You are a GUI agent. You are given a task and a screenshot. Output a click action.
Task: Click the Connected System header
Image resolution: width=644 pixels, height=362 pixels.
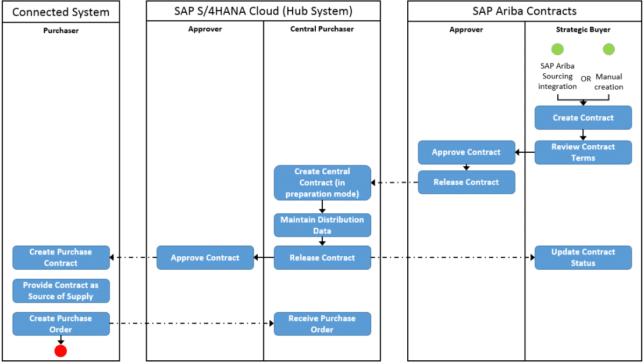(61, 12)
